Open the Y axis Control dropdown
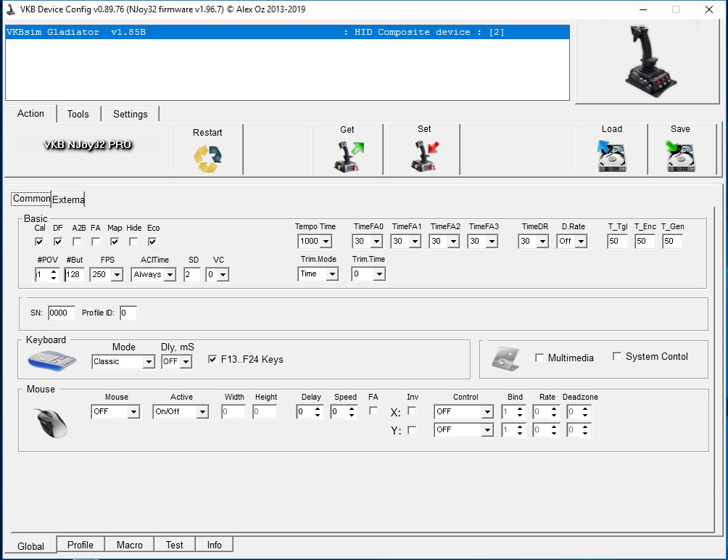This screenshot has width=728, height=560. click(x=487, y=430)
